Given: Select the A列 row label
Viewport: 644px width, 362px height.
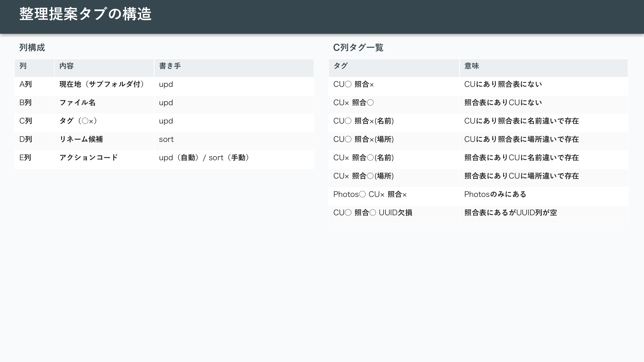Looking at the screenshot, I should (x=26, y=84).
